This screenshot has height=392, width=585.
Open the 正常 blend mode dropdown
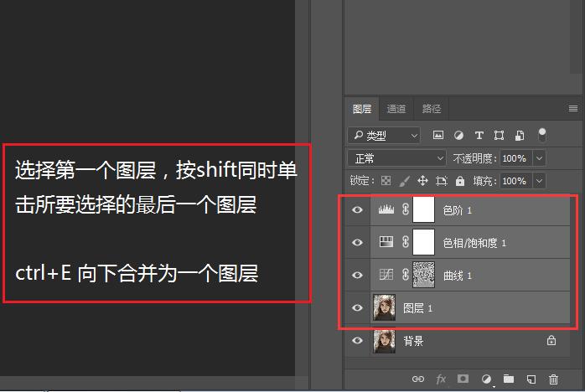(x=396, y=158)
